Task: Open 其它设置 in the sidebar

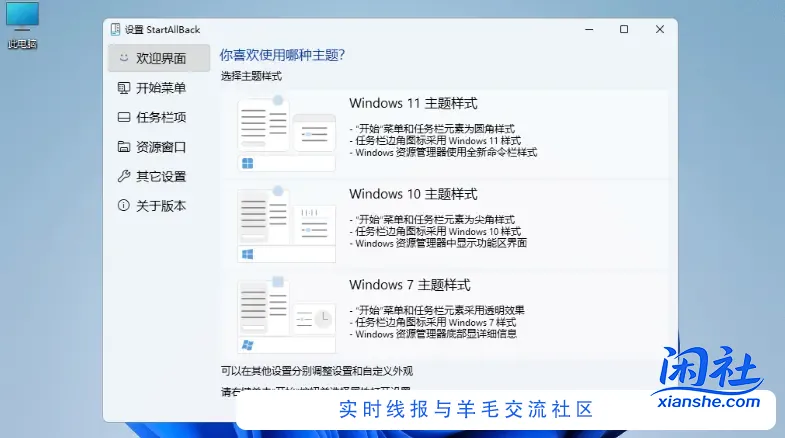Action: [161, 176]
